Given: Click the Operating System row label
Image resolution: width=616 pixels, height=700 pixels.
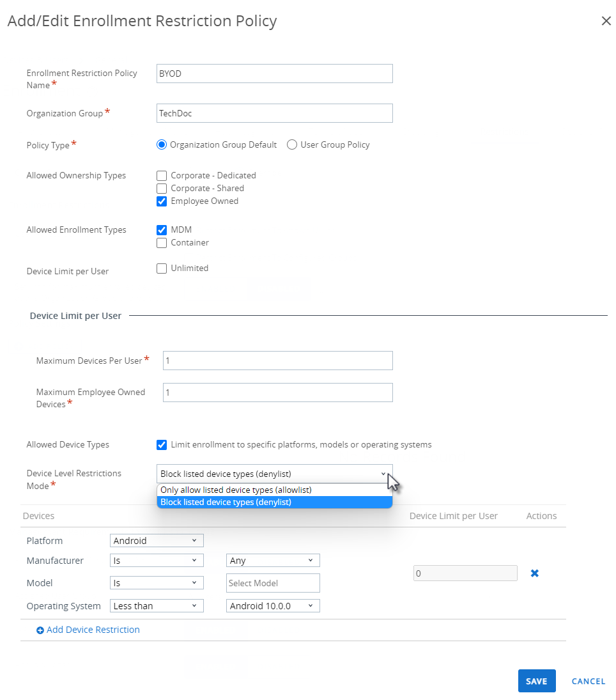Looking at the screenshot, I should (63, 606).
